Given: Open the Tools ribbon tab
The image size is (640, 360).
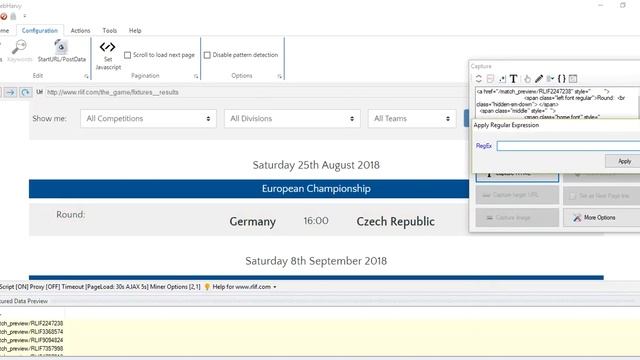Looking at the screenshot, I should [x=109, y=31].
